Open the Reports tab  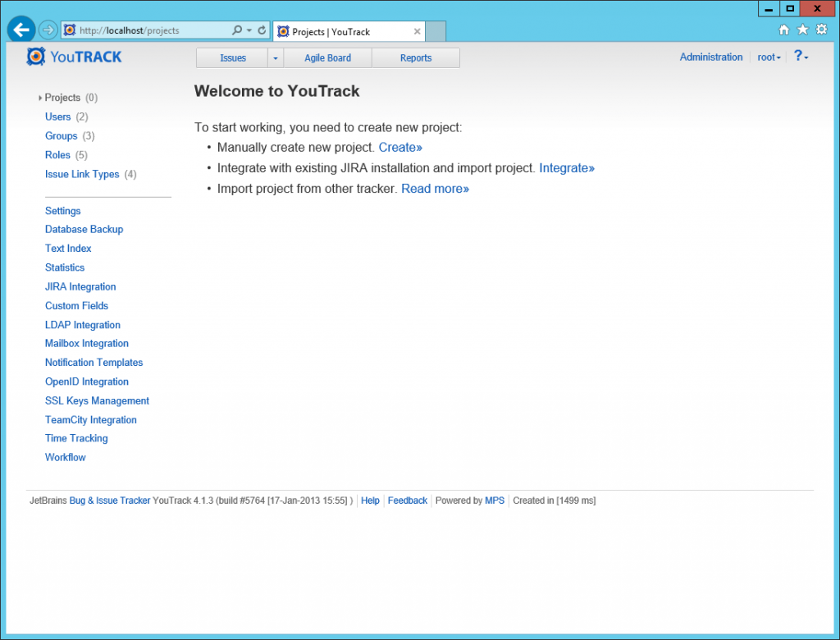(416, 58)
